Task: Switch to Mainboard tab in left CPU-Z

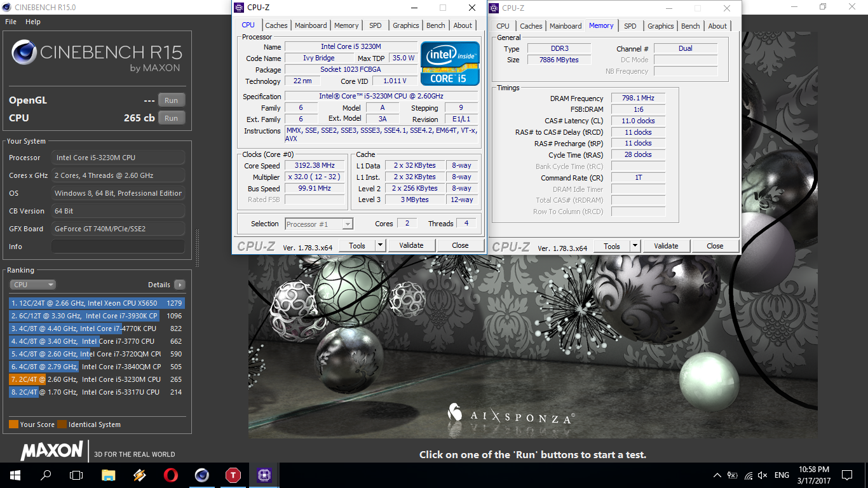Action: (311, 25)
